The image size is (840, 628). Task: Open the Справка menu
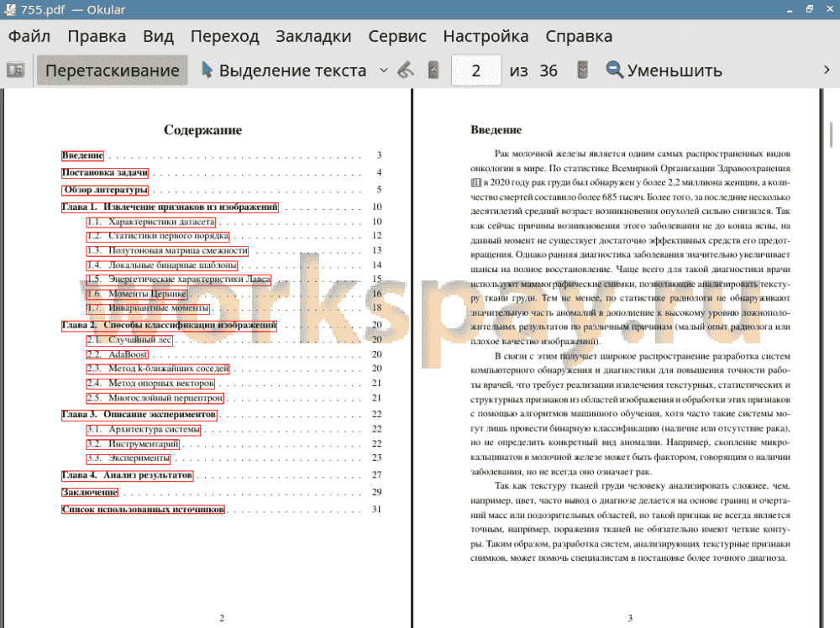579,36
